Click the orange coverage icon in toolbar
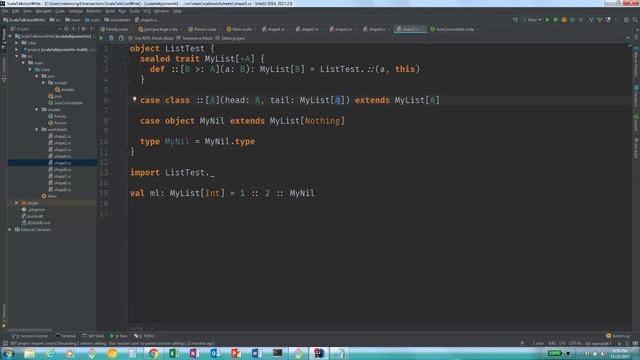The image size is (640, 360). (x=564, y=20)
